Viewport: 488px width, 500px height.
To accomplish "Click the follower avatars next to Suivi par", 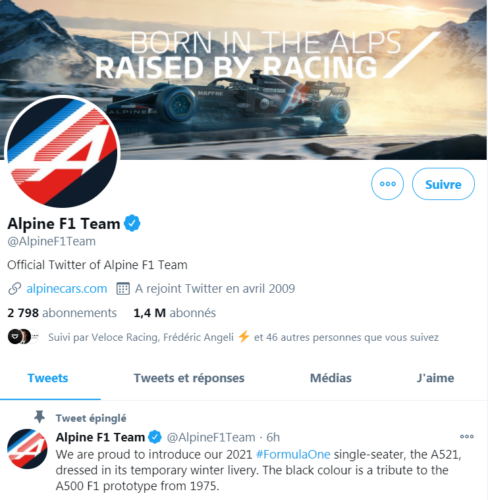I will click(x=23, y=337).
